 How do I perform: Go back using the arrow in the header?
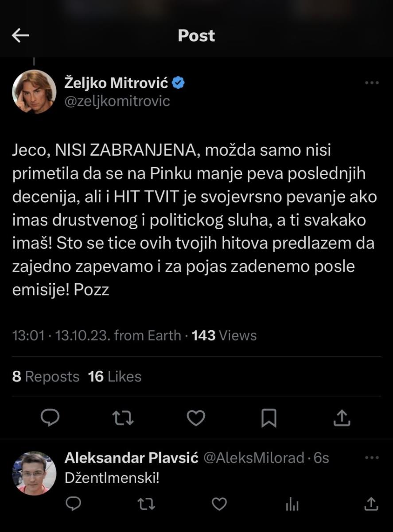click(20, 35)
